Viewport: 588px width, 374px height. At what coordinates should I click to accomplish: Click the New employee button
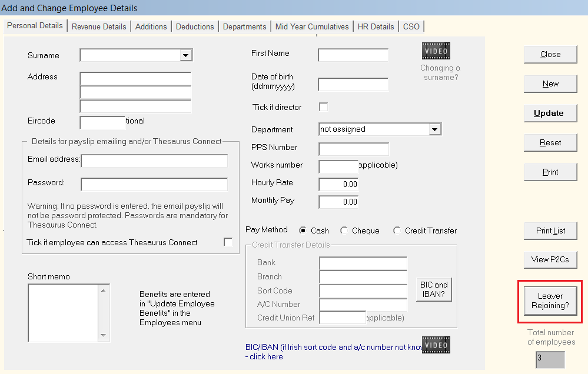(x=550, y=84)
